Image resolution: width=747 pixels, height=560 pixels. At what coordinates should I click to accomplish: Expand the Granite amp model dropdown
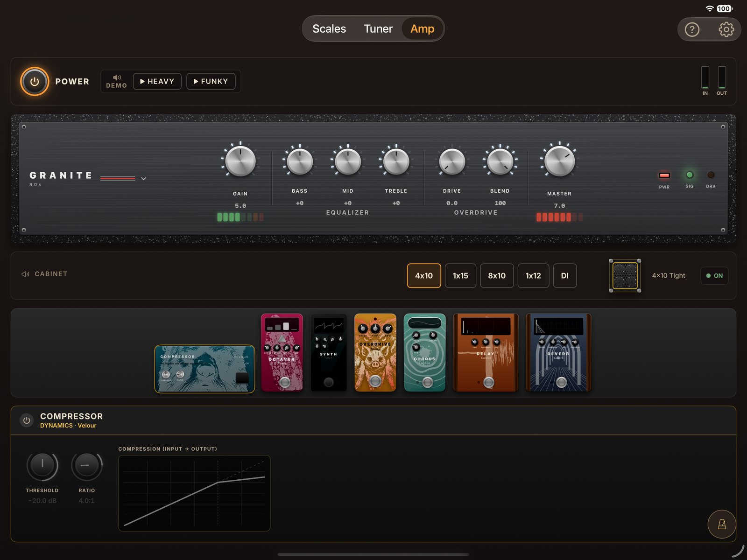point(144,179)
